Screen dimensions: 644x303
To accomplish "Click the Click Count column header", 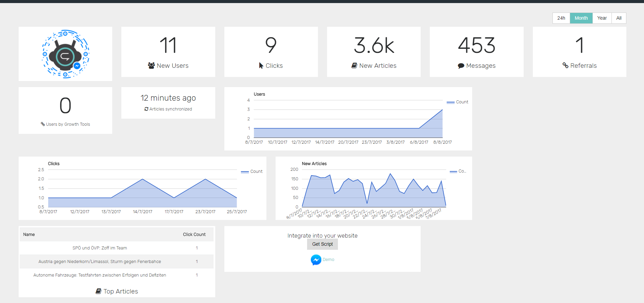I will tap(194, 235).
